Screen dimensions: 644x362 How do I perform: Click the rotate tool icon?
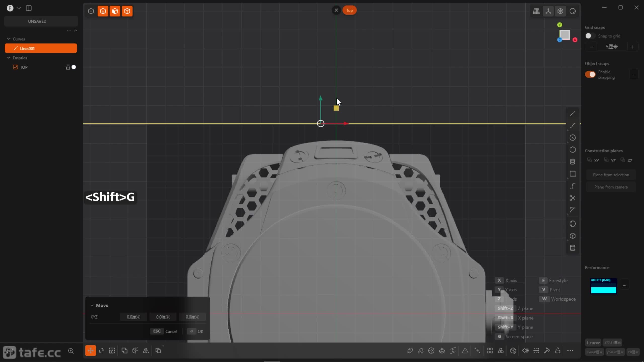pos(101,351)
